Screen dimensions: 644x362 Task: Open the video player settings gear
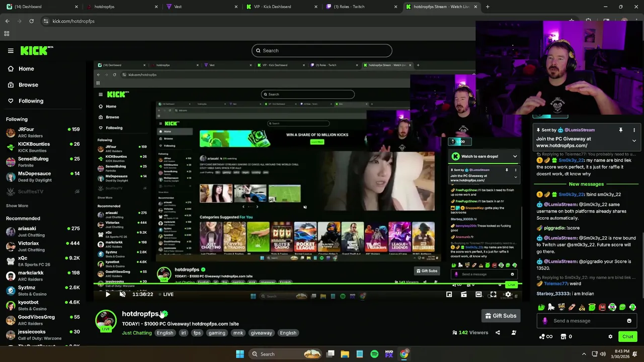pyautogui.click(x=508, y=295)
